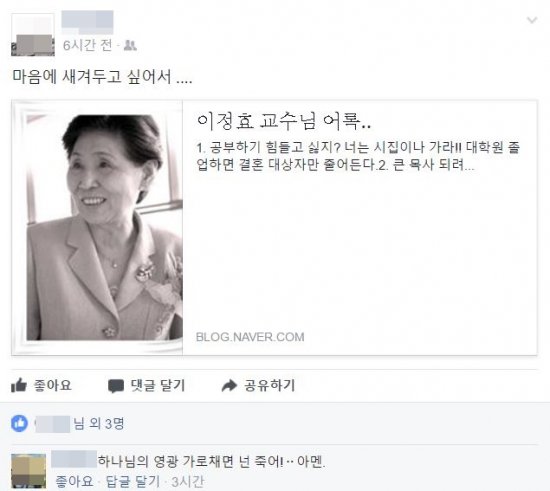
Task: View people who liked: 님 외 3명
Action: (x=80, y=424)
